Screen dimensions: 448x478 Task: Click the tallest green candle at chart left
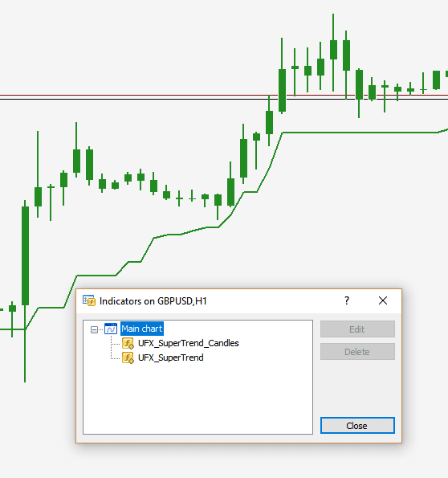[25, 255]
